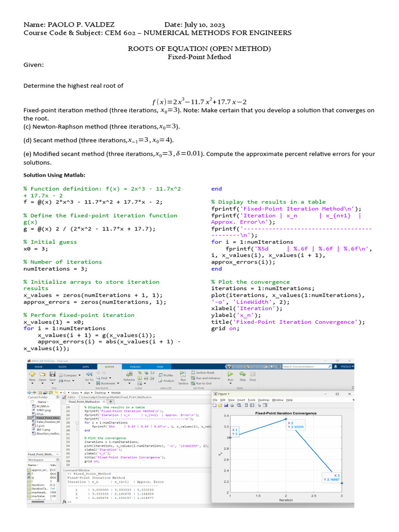Image resolution: width=399 pixels, height=532 pixels.
Task: Add a new editor tab with the plus button
Action: pos(111,402)
